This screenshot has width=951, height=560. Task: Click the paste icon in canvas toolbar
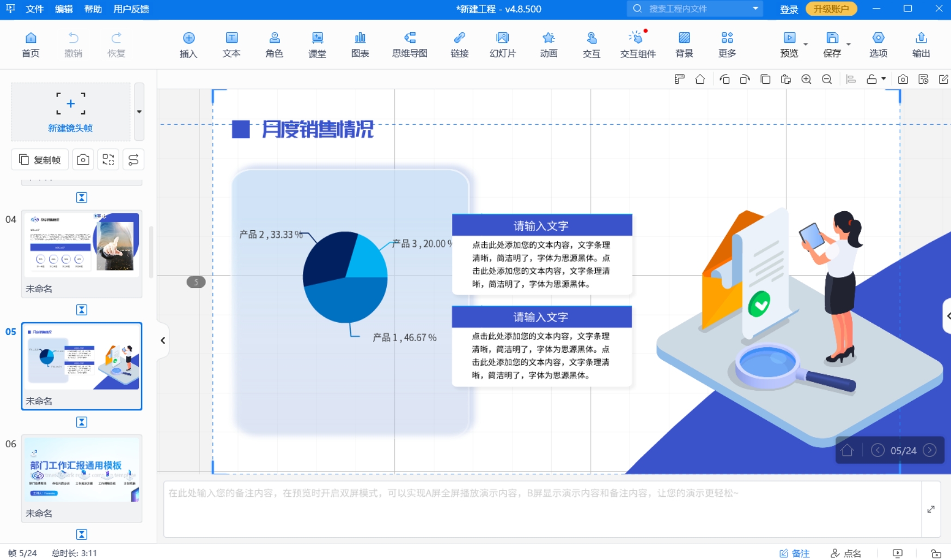(x=785, y=79)
